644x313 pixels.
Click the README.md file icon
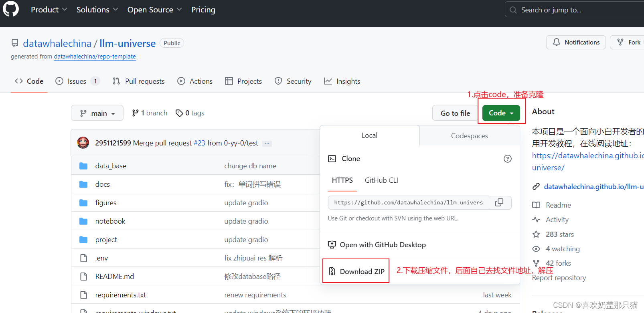point(83,277)
